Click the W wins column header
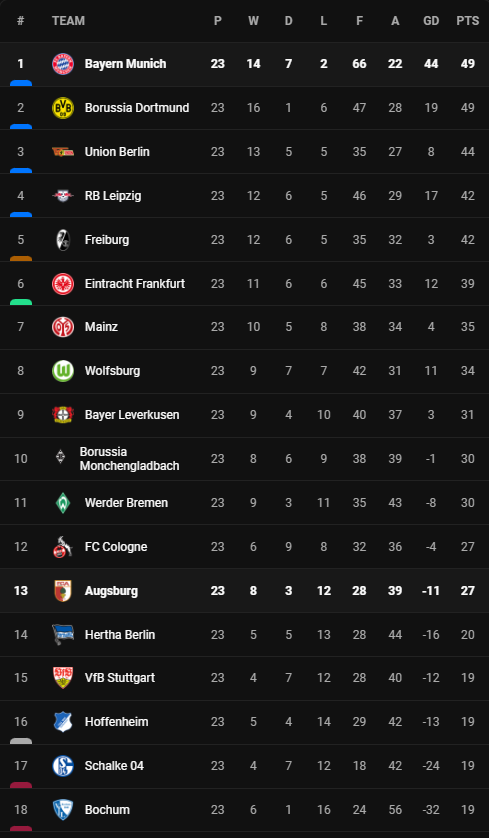This screenshot has width=489, height=838. pos(253,21)
